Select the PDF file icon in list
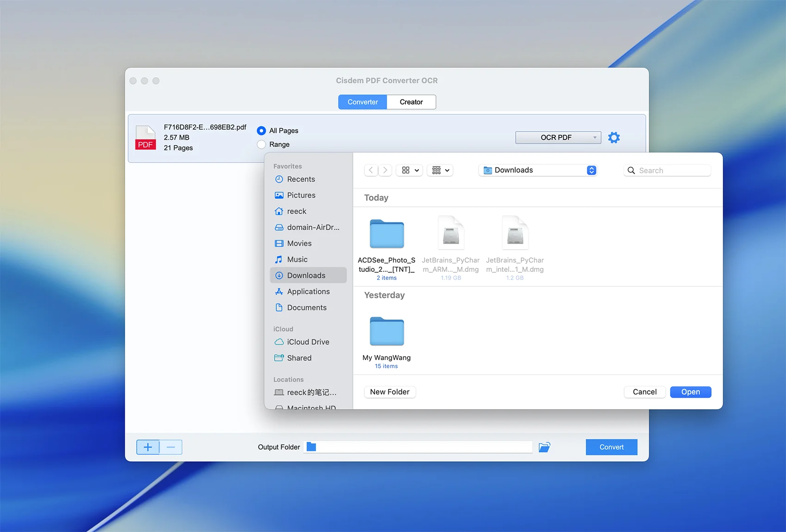 pos(145,138)
